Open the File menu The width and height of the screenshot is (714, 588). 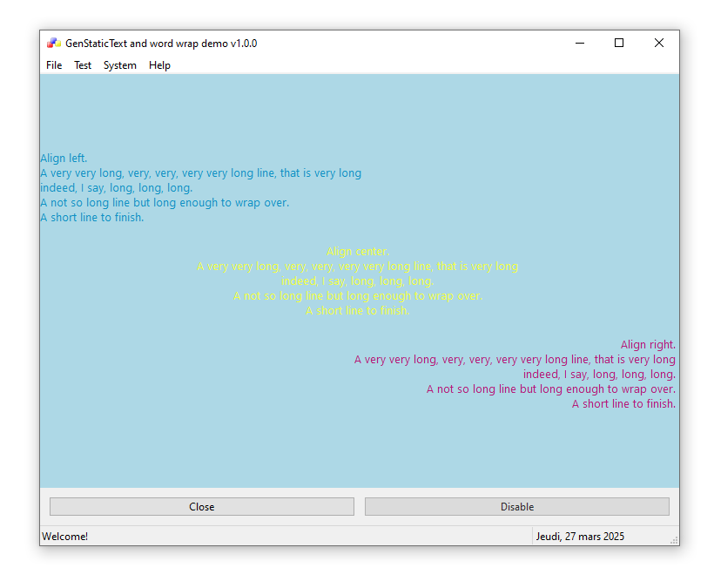[54, 65]
